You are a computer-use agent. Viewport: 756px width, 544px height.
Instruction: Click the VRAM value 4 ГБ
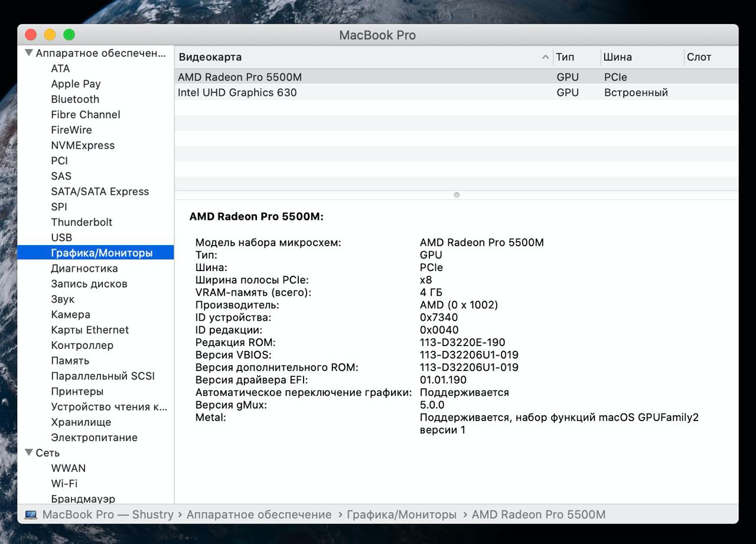click(x=431, y=292)
